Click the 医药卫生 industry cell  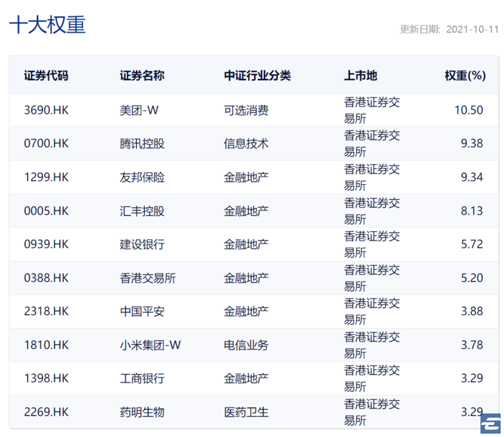246,412
